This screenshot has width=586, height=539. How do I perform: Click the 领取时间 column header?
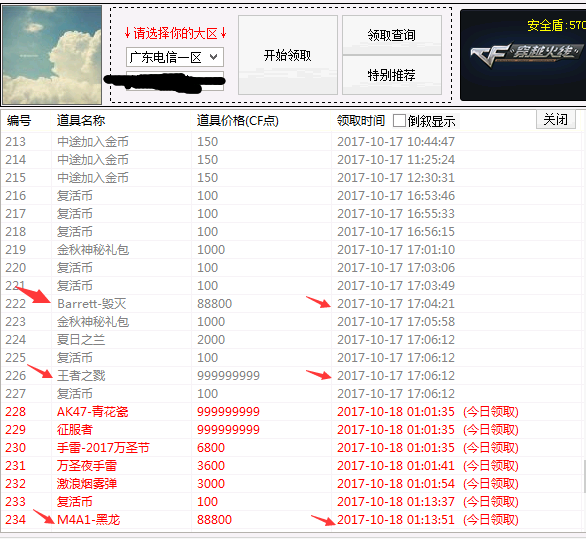tap(361, 121)
